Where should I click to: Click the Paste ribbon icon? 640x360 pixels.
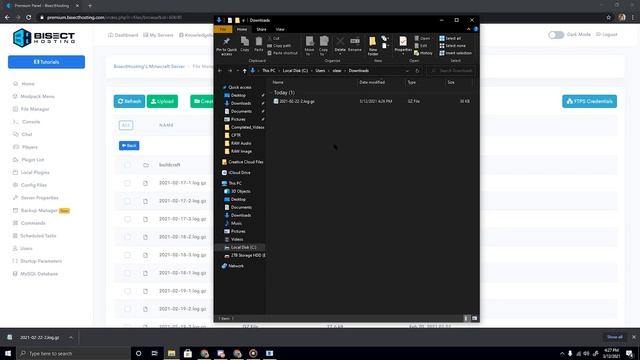pos(259,44)
